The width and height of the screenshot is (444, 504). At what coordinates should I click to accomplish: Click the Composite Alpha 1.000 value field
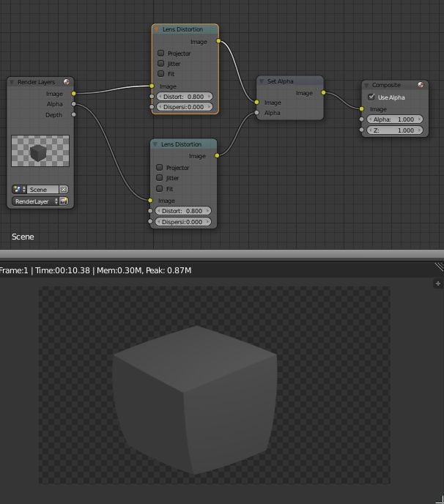395,119
